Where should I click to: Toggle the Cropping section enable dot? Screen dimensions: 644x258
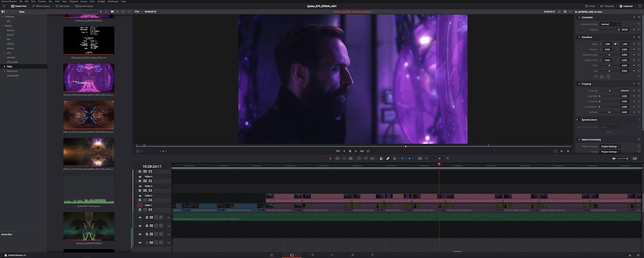[579, 84]
